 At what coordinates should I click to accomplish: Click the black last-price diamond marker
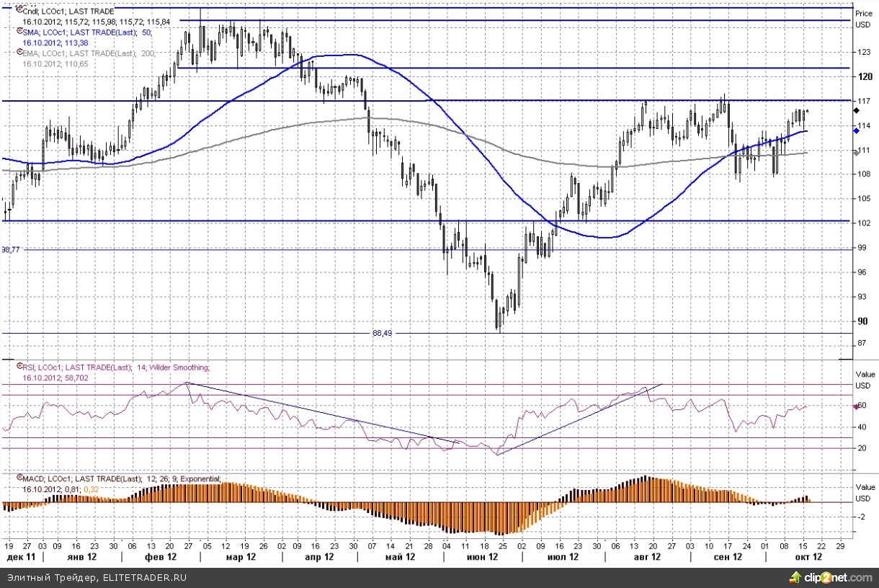856,110
